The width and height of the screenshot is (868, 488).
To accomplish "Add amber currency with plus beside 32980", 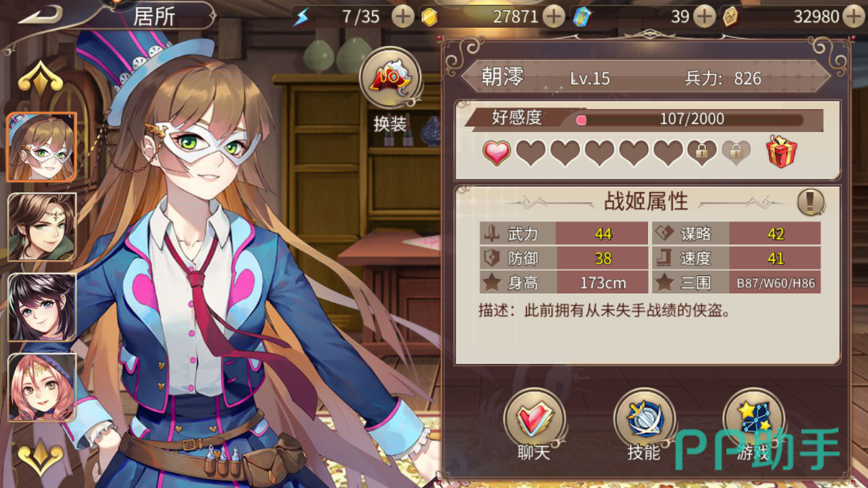I will click(855, 17).
